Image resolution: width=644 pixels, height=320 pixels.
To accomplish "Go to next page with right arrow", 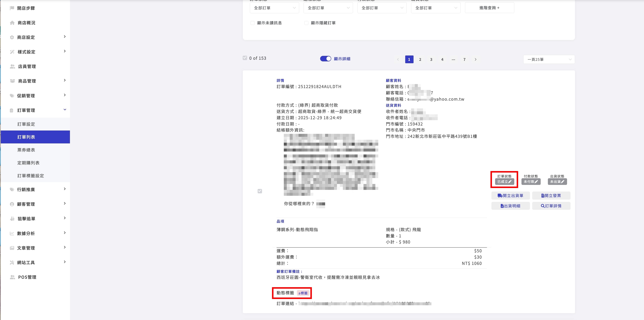I will 476,60.
